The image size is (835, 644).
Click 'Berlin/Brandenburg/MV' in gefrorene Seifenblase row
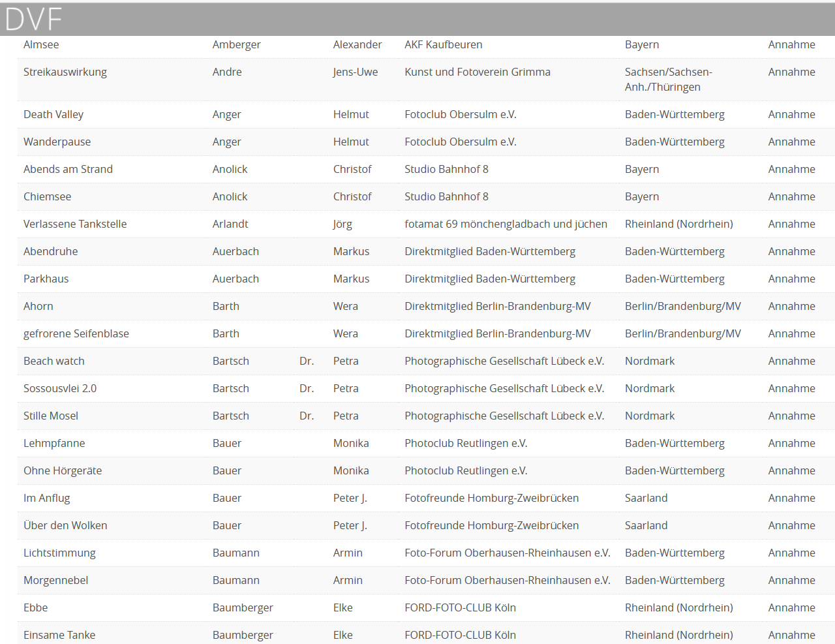683,333
